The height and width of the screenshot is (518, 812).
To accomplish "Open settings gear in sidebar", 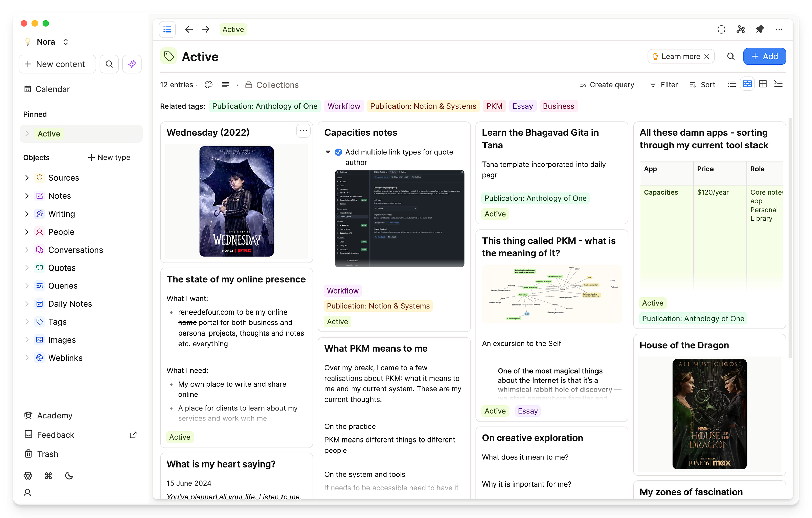I will (x=28, y=476).
